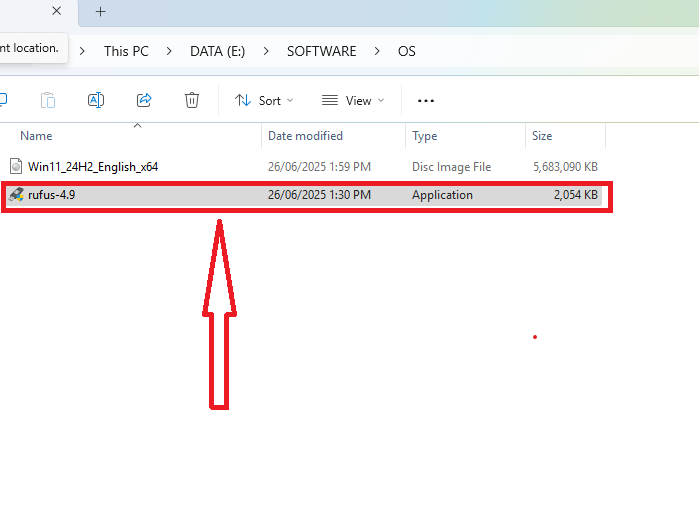Screen dimensions: 699x514
Task: Sort by the Date modified column header
Action: pyautogui.click(x=305, y=136)
